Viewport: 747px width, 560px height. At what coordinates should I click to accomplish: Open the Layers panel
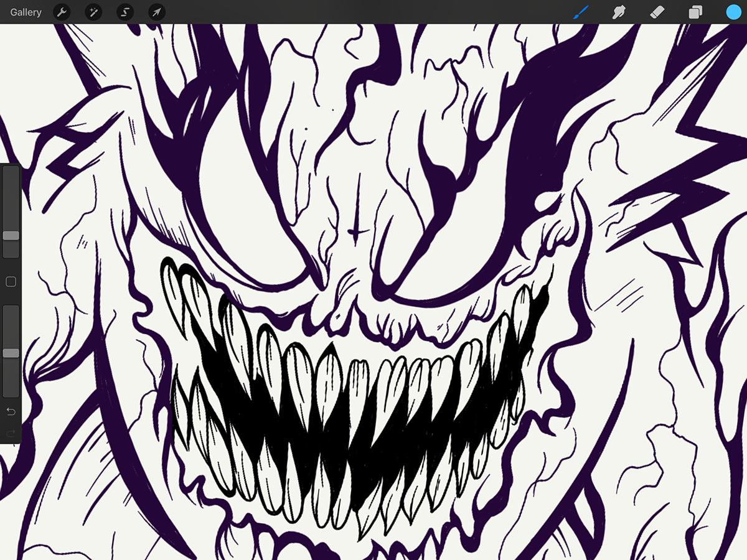pyautogui.click(x=695, y=12)
